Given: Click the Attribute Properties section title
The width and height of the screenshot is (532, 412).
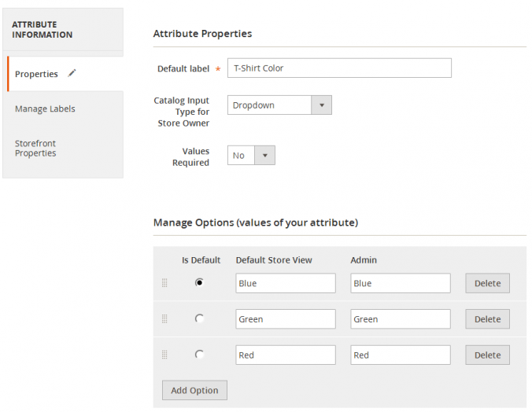Looking at the screenshot, I should pyautogui.click(x=202, y=34).
